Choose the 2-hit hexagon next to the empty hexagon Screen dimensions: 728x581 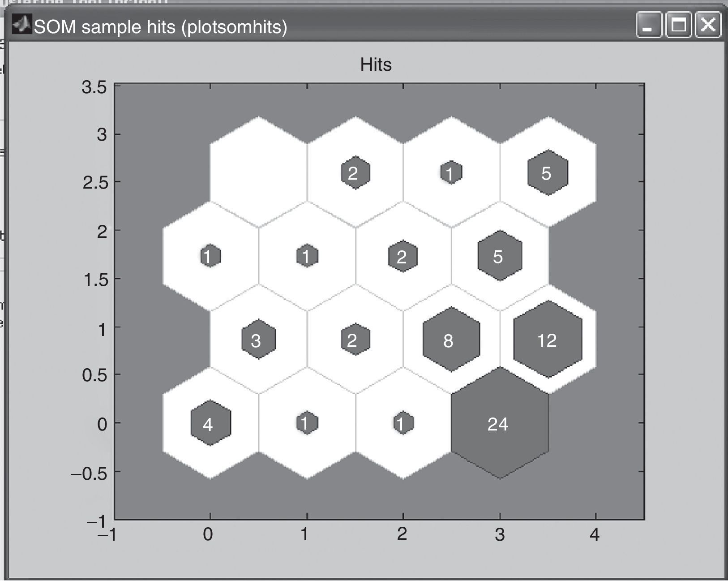coord(355,173)
